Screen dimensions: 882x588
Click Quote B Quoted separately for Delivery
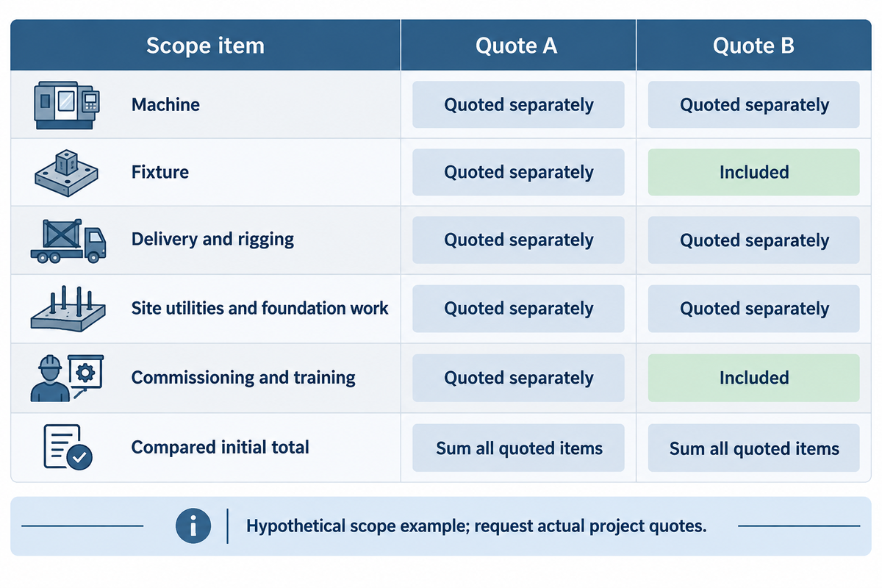pyautogui.click(x=753, y=240)
